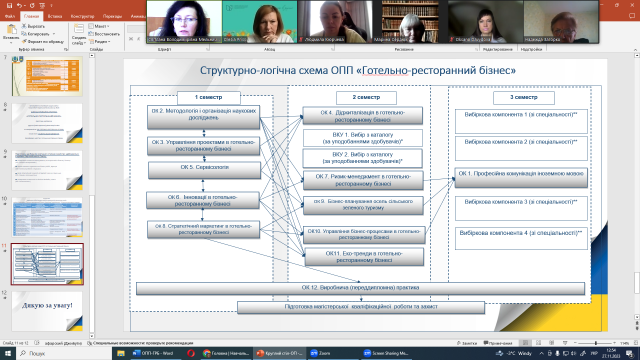Open clipboard pane launcher
The image size is (640, 360).
pyautogui.click(x=65, y=49)
